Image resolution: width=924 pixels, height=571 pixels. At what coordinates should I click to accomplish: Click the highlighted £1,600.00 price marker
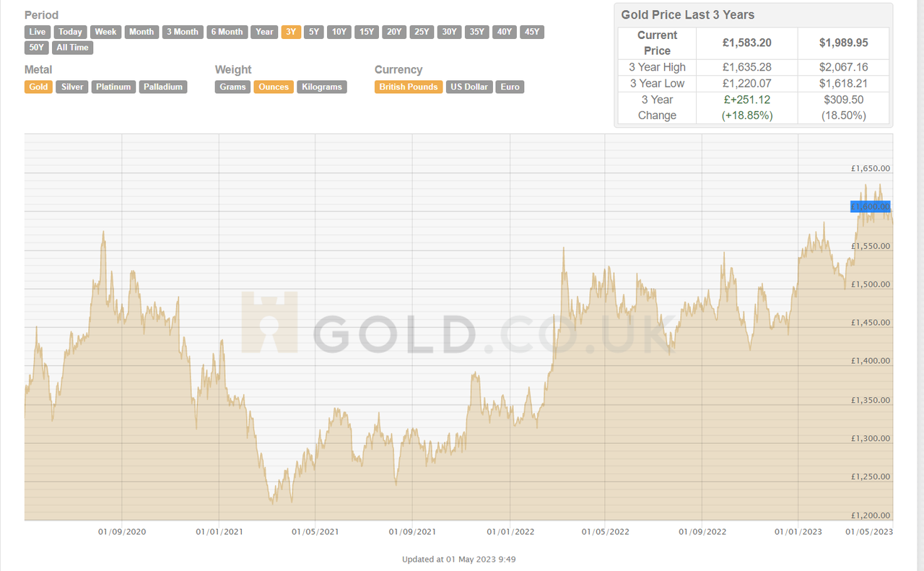tap(870, 206)
